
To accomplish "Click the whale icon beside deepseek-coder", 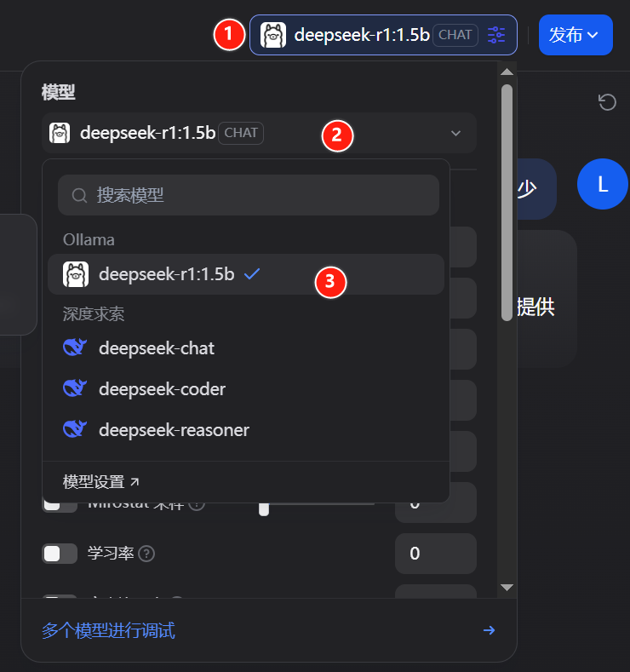I will click(75, 388).
